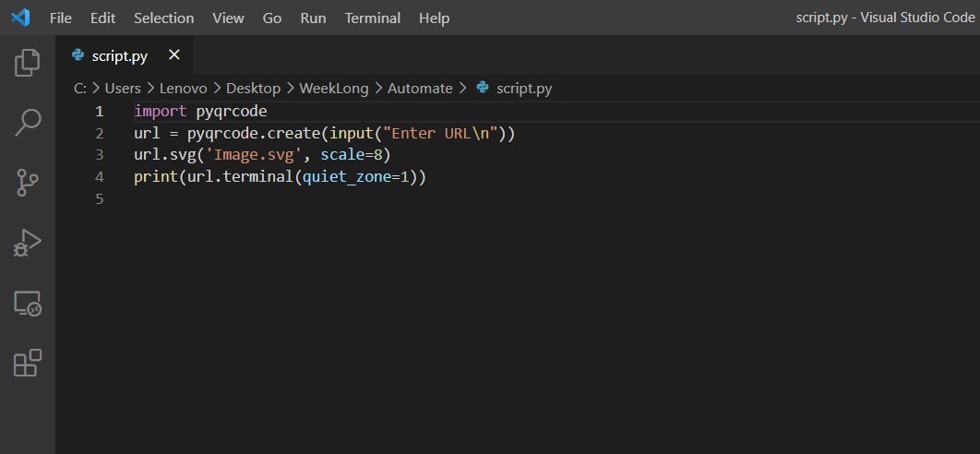The height and width of the screenshot is (454, 980).
Task: Open the File menu
Action: [61, 18]
